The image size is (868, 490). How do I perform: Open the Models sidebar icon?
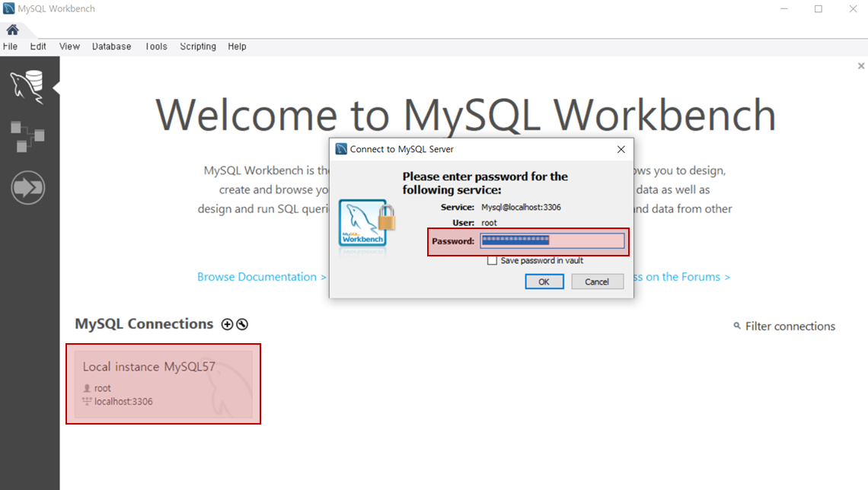click(27, 137)
